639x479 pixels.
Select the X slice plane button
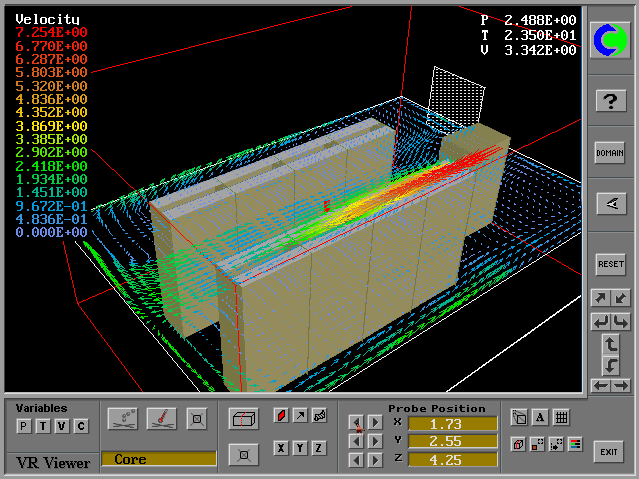click(281, 448)
